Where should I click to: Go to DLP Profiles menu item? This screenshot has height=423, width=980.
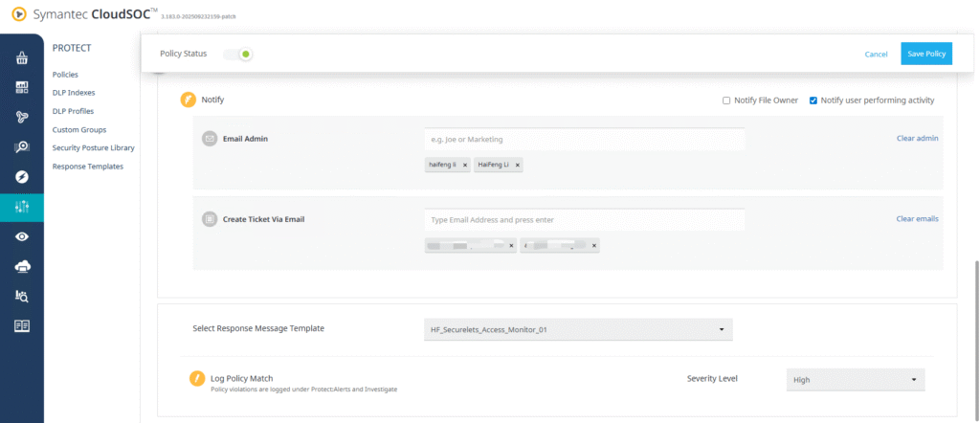click(x=73, y=111)
